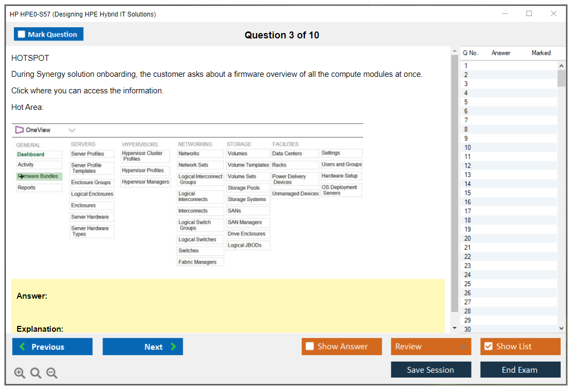Click the Save Session button

(430, 370)
